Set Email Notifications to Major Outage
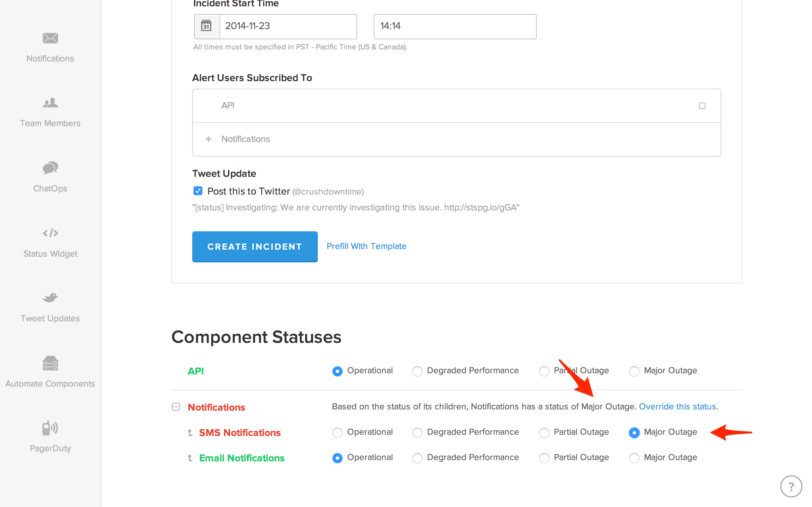Image resolution: width=812 pixels, height=507 pixels. (x=634, y=458)
